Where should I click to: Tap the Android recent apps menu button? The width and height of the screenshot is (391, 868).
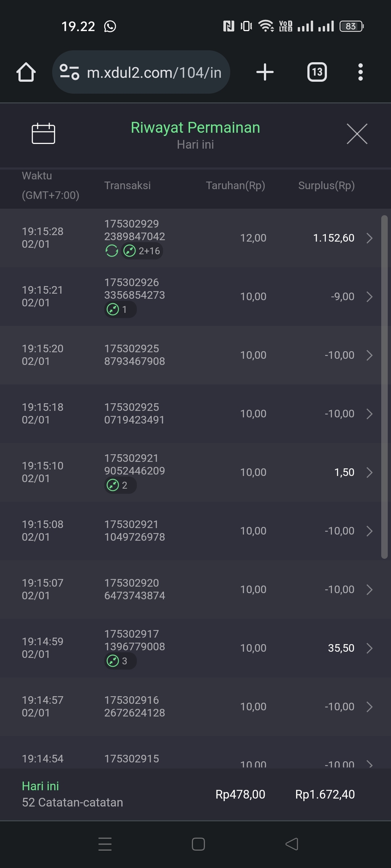point(105,844)
